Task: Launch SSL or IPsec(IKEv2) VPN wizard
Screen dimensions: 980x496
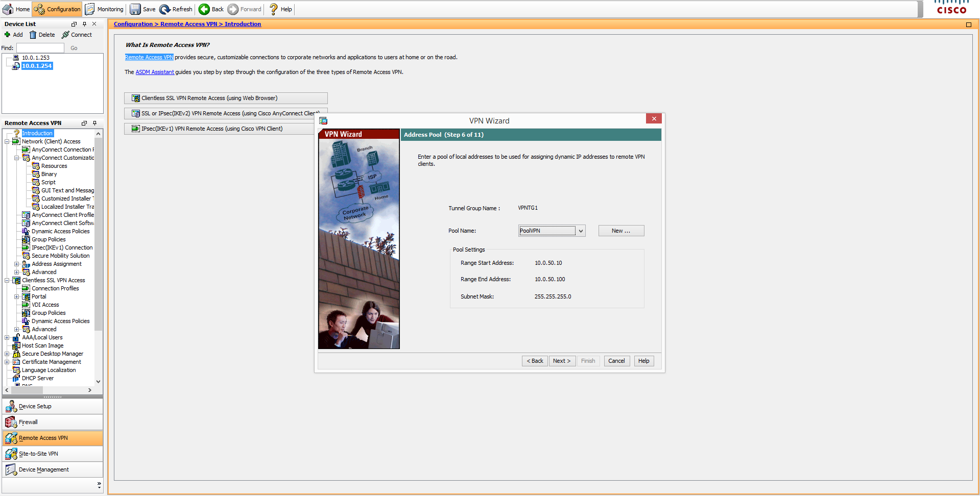Action: coord(226,113)
